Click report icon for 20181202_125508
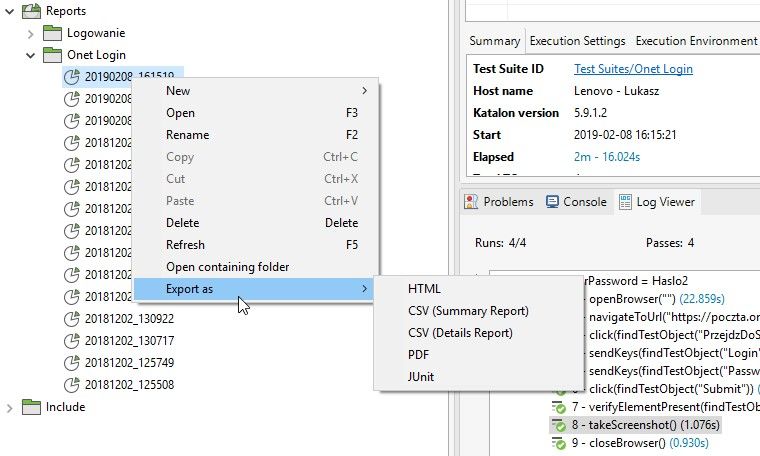This screenshot has width=760, height=456. pyautogui.click(x=72, y=385)
